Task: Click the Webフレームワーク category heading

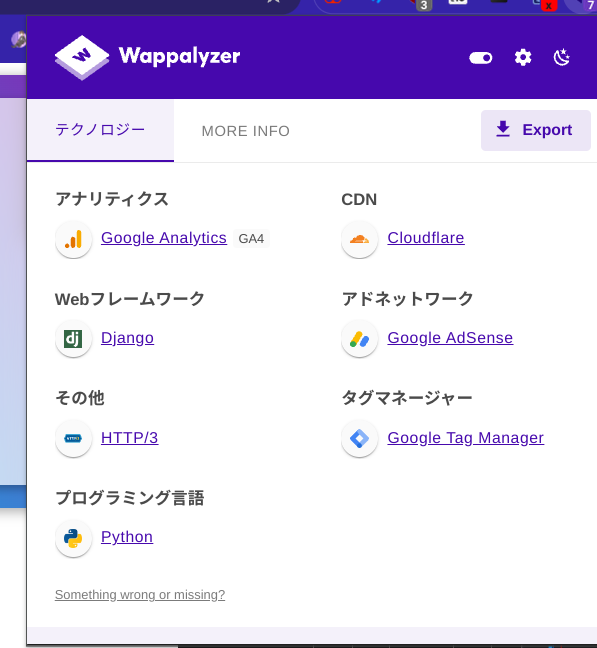Action: click(x=130, y=299)
